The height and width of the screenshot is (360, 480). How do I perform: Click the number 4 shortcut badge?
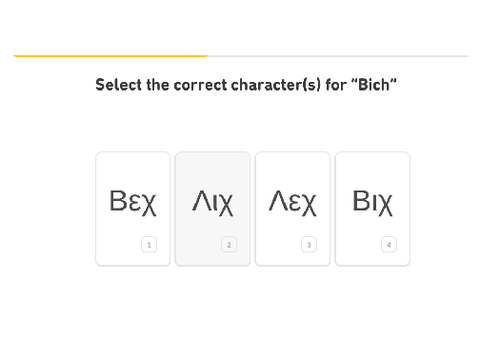point(389,245)
